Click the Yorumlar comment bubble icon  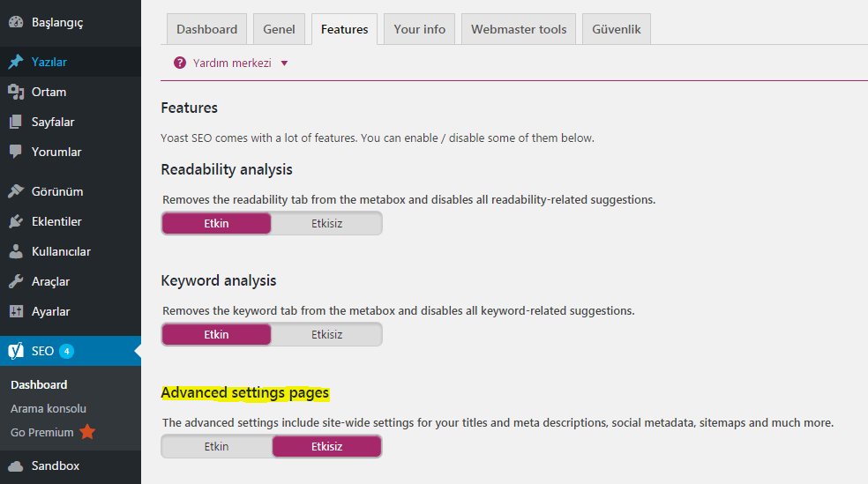point(16,152)
